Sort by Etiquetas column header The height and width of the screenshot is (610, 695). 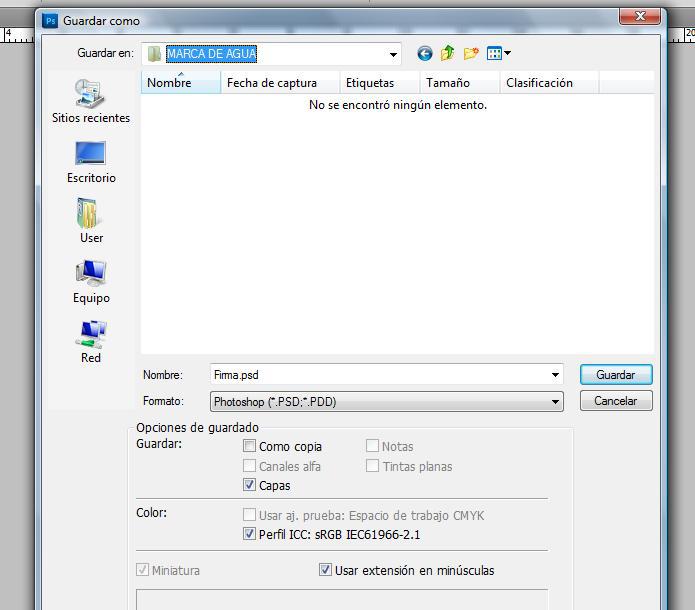(379, 83)
